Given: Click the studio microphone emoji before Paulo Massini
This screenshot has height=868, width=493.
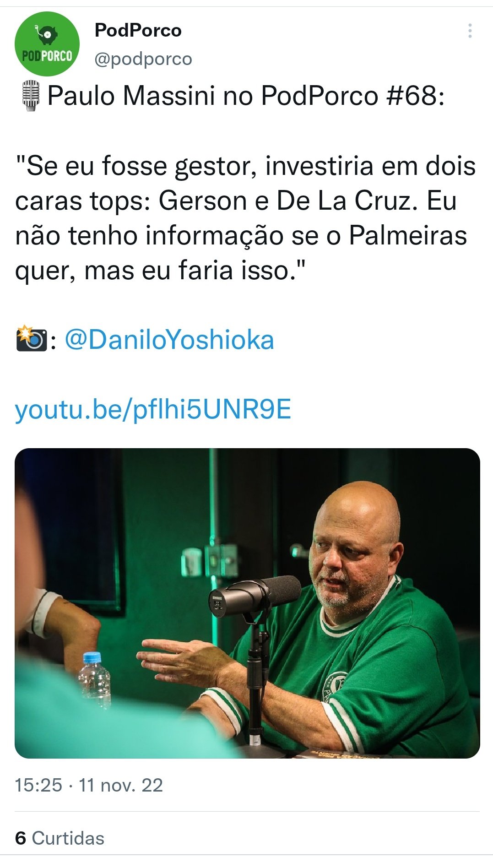Looking at the screenshot, I should [31, 96].
